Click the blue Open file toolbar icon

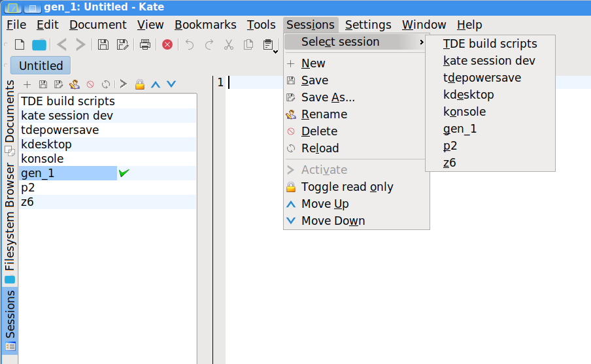pos(39,45)
